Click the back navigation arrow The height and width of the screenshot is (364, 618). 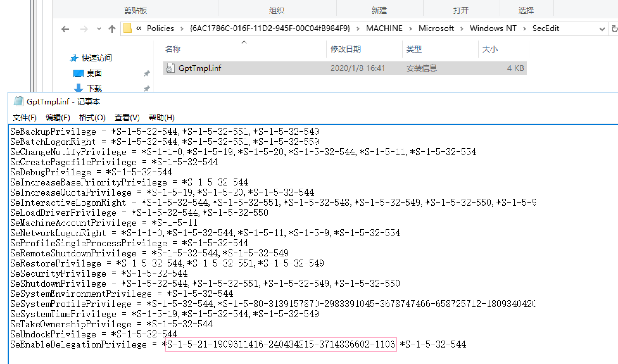pyautogui.click(x=65, y=29)
